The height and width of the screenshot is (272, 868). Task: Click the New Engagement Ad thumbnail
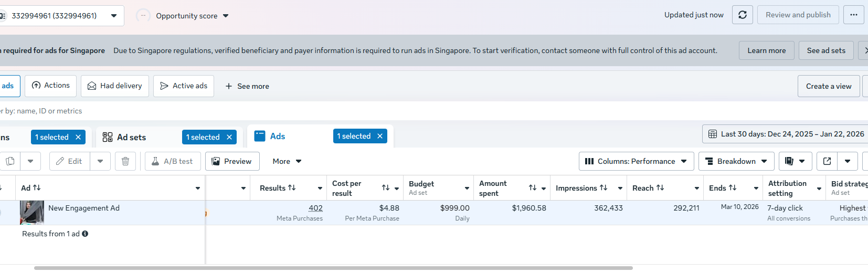pyautogui.click(x=32, y=213)
